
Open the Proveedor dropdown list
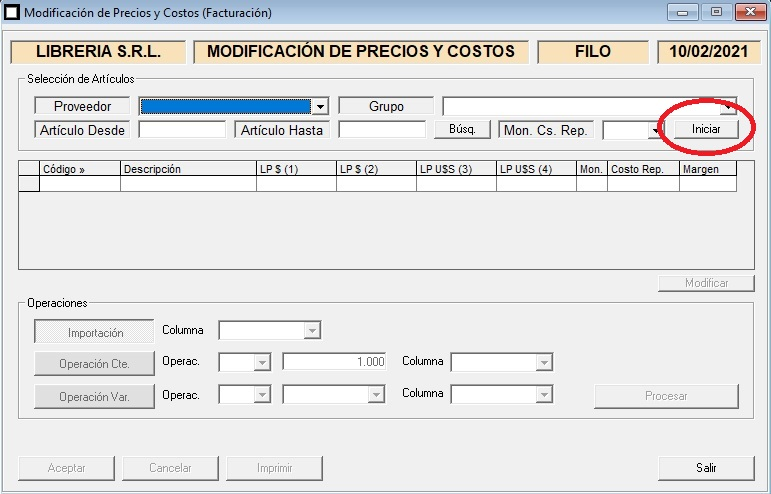320,106
